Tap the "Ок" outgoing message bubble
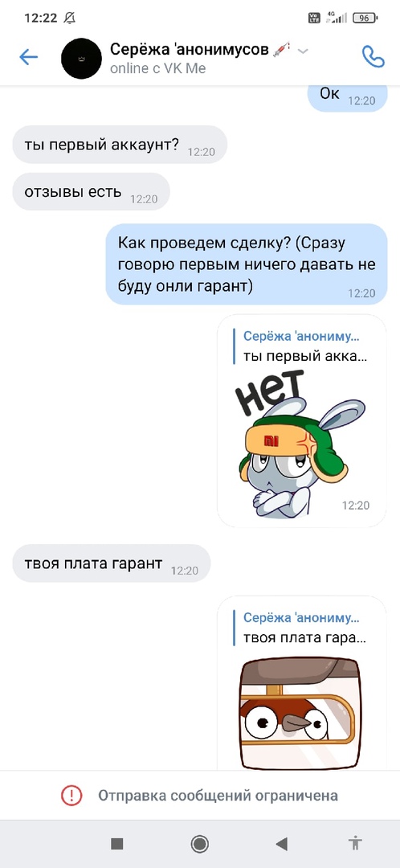 (348, 96)
